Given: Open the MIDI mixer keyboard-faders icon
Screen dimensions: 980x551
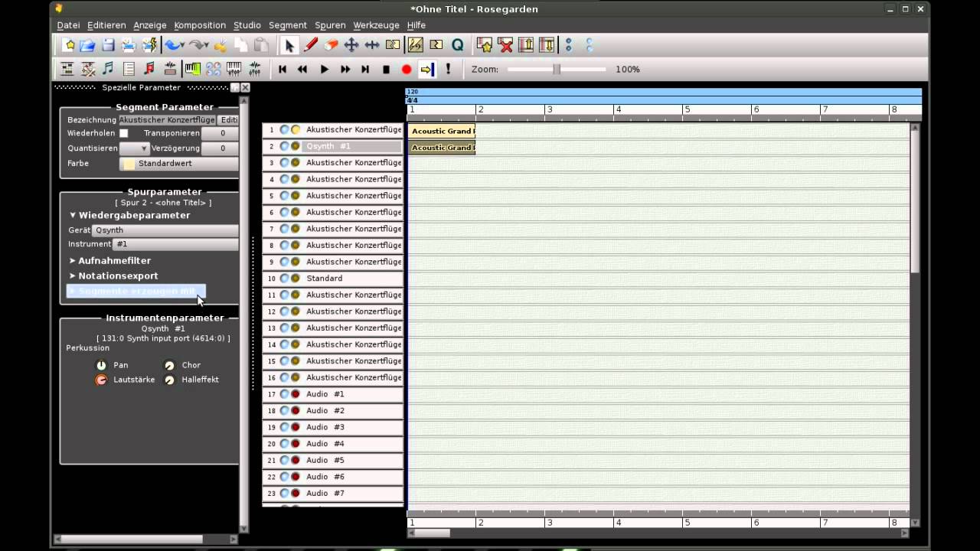Looking at the screenshot, I should pos(234,69).
